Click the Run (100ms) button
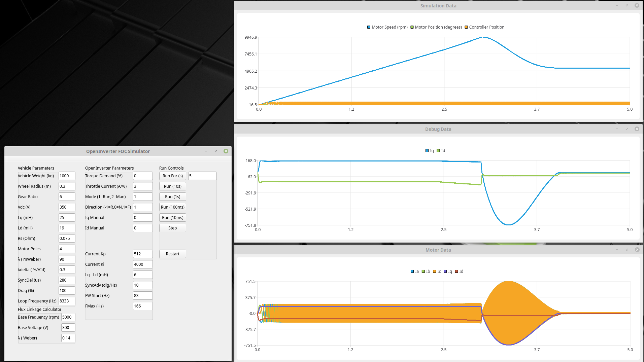644x362 pixels. click(x=172, y=207)
